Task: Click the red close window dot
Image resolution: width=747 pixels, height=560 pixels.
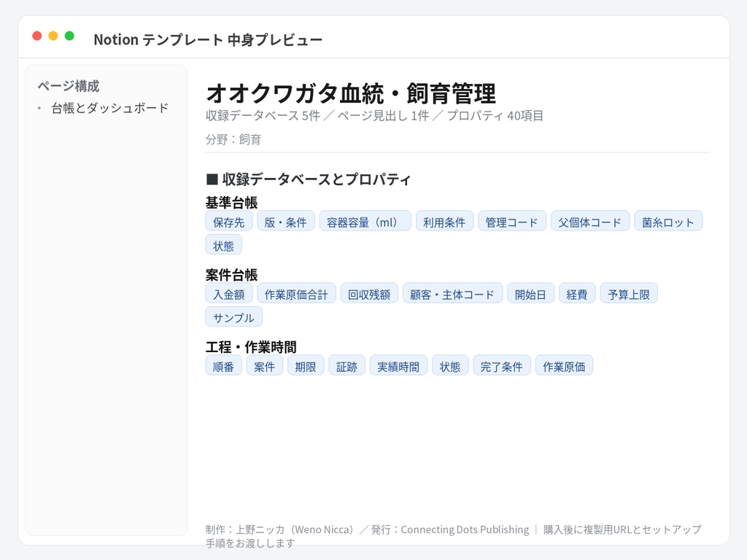Action: pos(37,36)
